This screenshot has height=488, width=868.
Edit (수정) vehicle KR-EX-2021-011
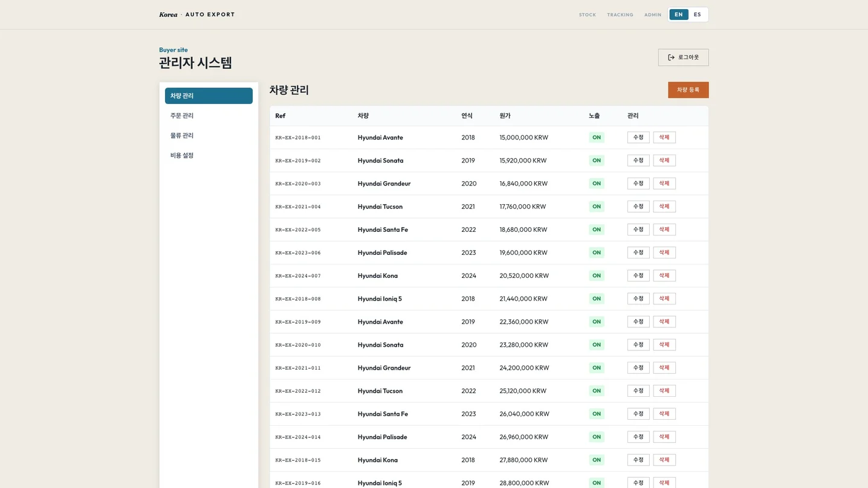click(x=638, y=368)
